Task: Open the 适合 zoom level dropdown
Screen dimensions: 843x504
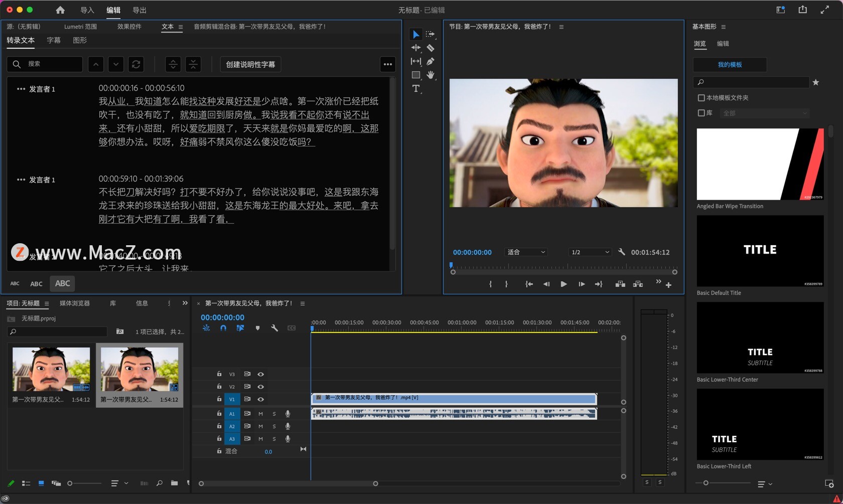Action: coord(526,252)
